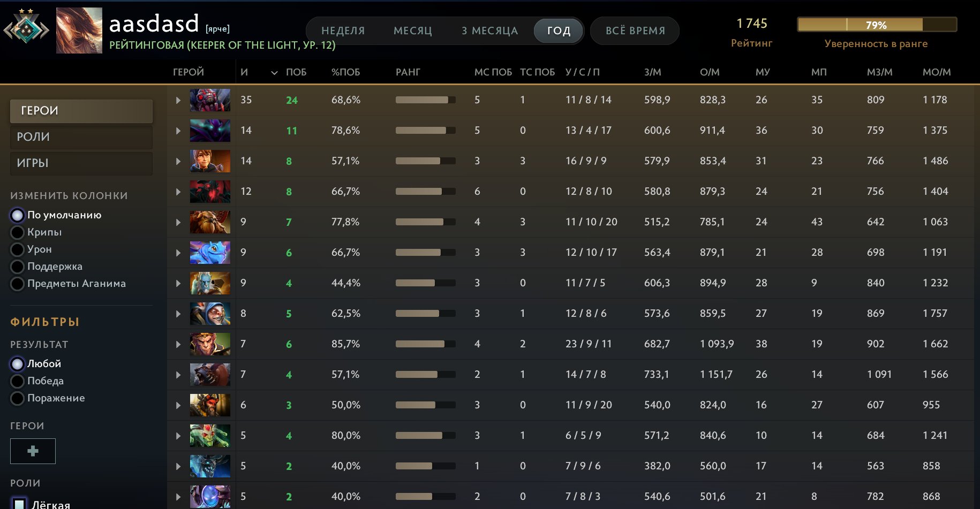Click the Broodmother hero portrait
Viewport: 980px width, 509px height.
point(210,100)
